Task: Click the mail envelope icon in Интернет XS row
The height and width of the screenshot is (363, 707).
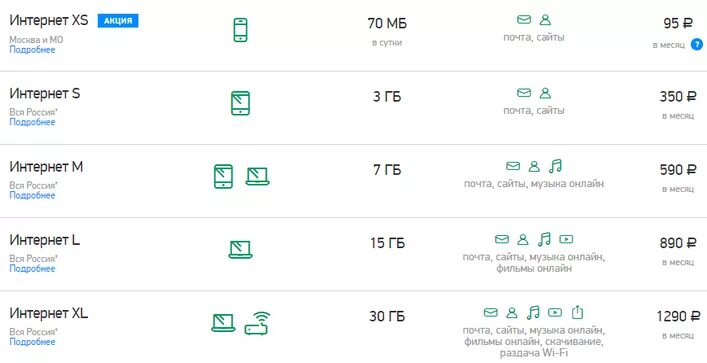Action: [523, 20]
